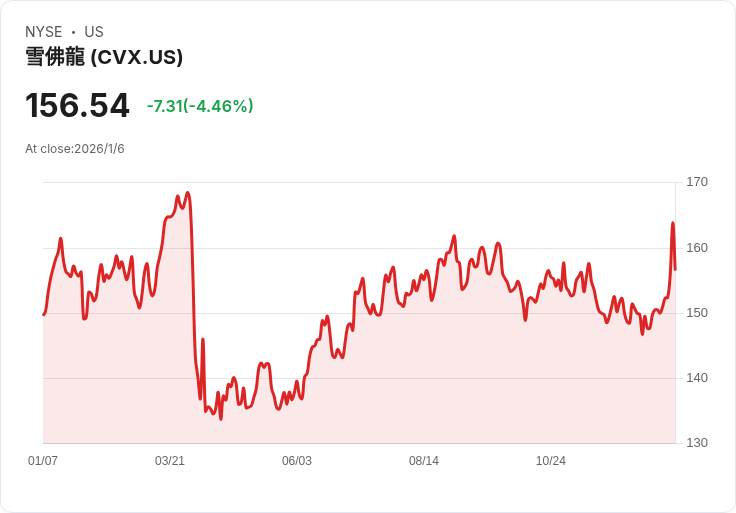The height and width of the screenshot is (513, 736).
Task: Click the starting point of the price line
Action: point(44,314)
